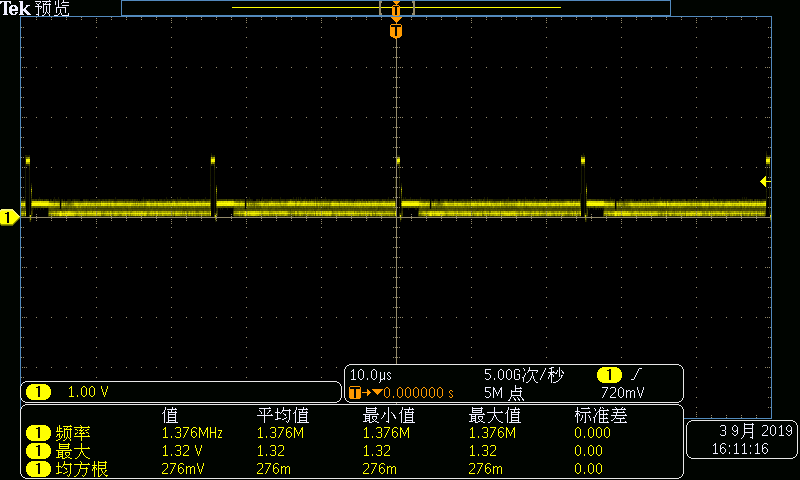Click the channel 1 ground reference marker
800x480 pixels.
pyautogui.click(x=9, y=217)
